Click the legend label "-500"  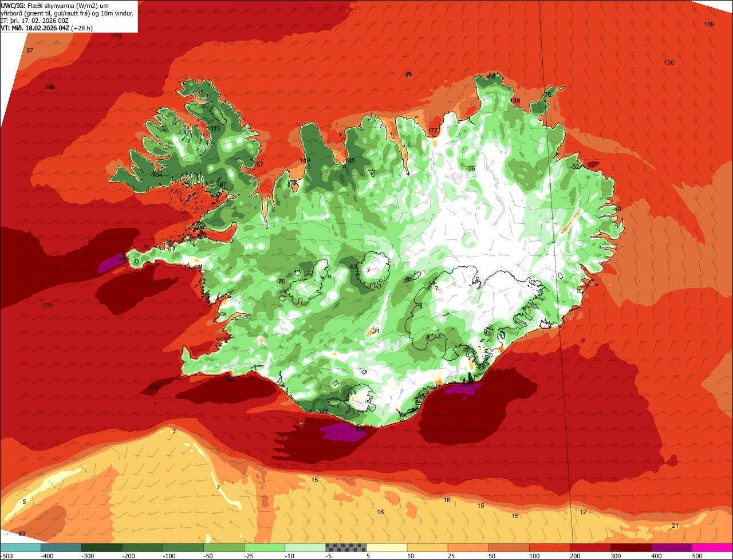coord(6,555)
